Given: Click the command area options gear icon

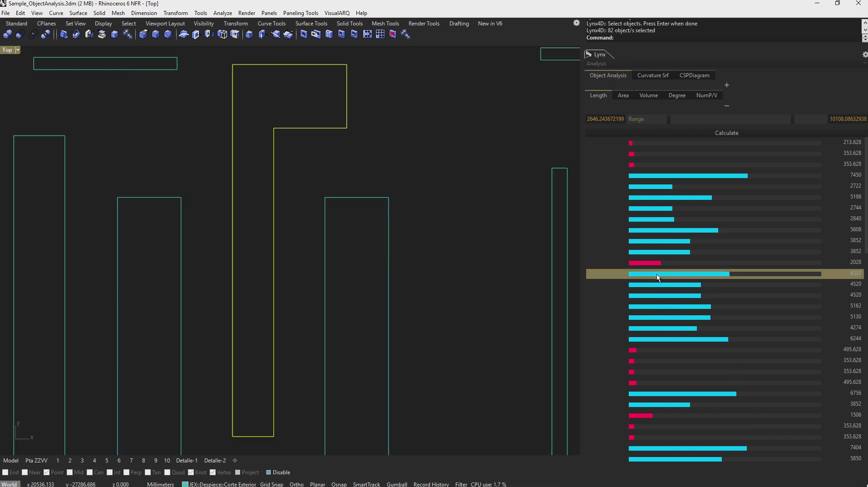Looking at the screenshot, I should 576,23.
